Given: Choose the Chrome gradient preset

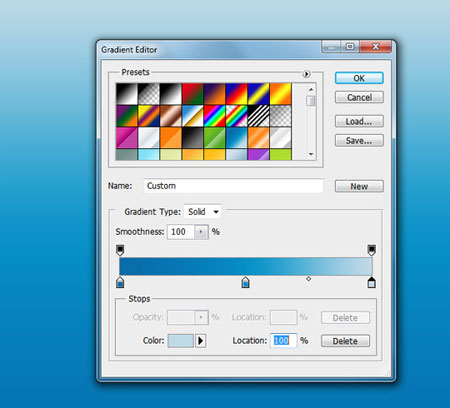Looking at the screenshot, I should pos(193,116).
